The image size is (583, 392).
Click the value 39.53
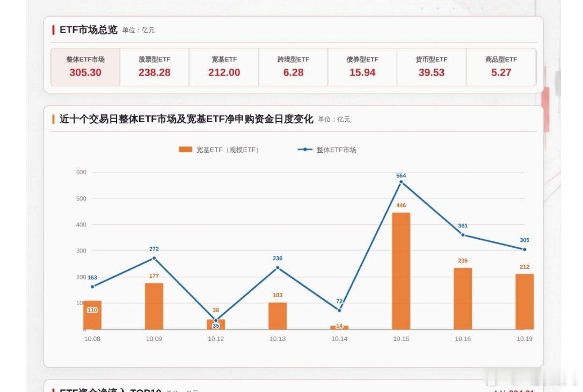click(x=431, y=72)
